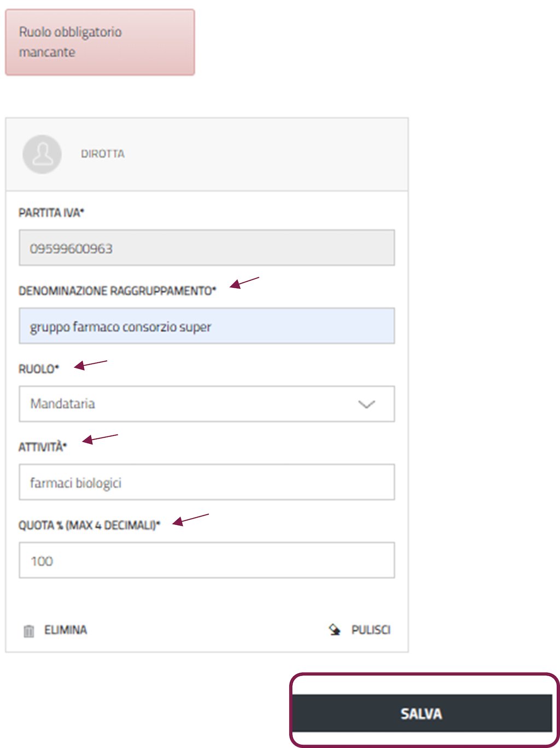This screenshot has width=560, height=748.
Task: Click the DIROTTA company name label
Action: coord(103,154)
